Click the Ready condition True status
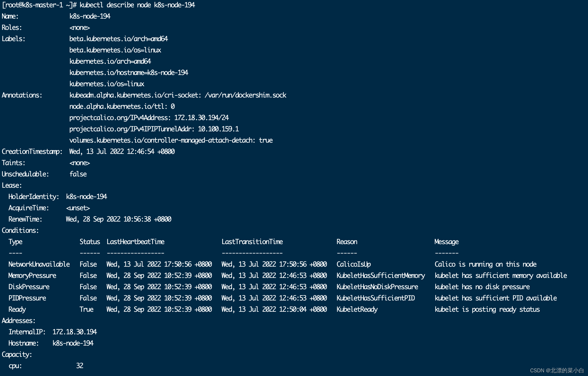The height and width of the screenshot is (376, 588). (x=86, y=309)
